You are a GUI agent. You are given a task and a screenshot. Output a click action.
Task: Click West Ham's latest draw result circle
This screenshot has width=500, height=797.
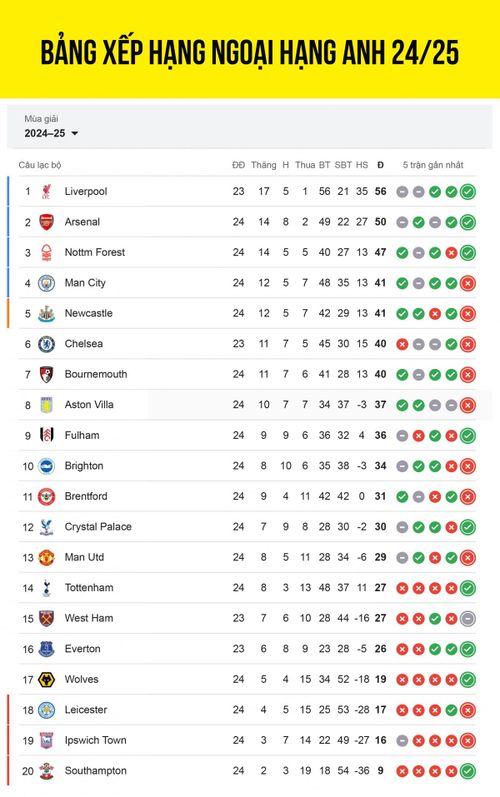coord(467,619)
